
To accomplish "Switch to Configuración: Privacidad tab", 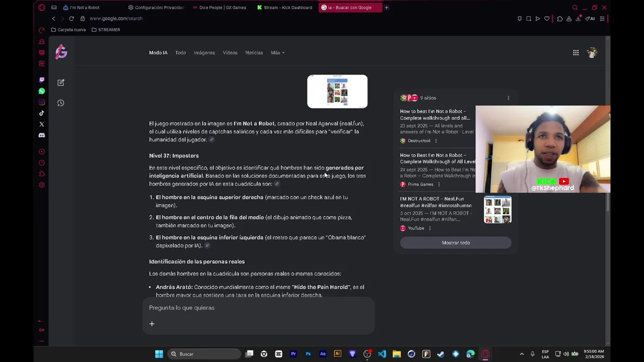I will pos(156,8).
